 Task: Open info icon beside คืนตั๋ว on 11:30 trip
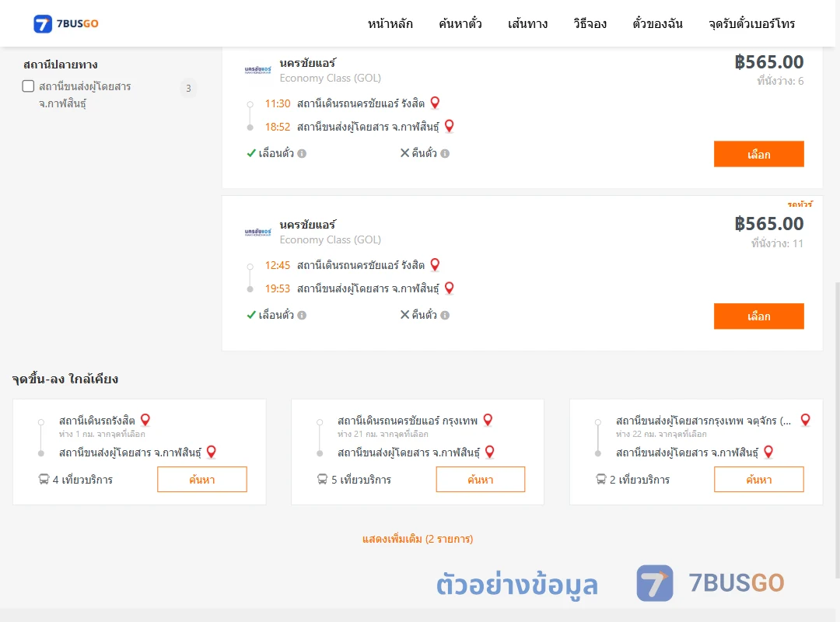pos(445,154)
